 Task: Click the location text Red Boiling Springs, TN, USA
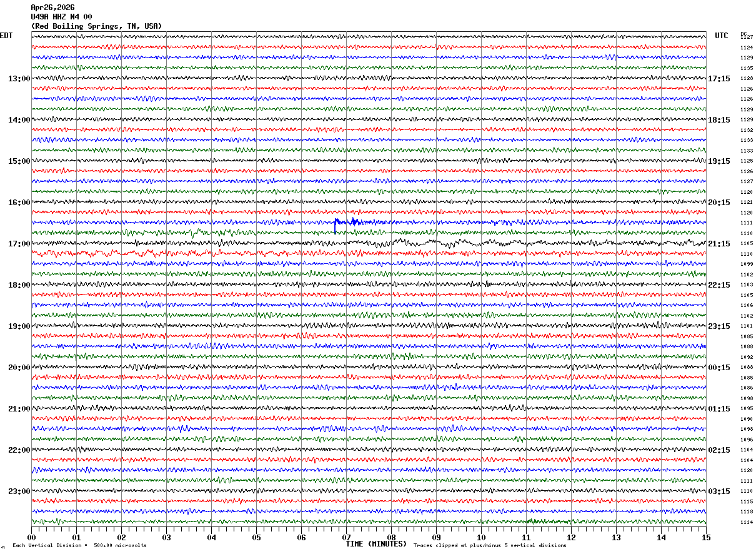click(96, 26)
